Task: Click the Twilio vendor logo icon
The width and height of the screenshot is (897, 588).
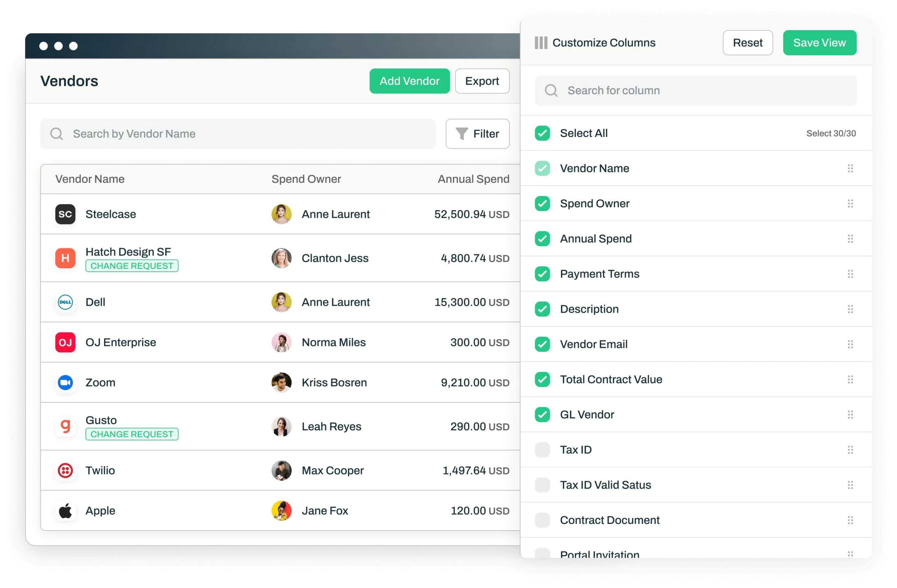Action: pos(65,470)
